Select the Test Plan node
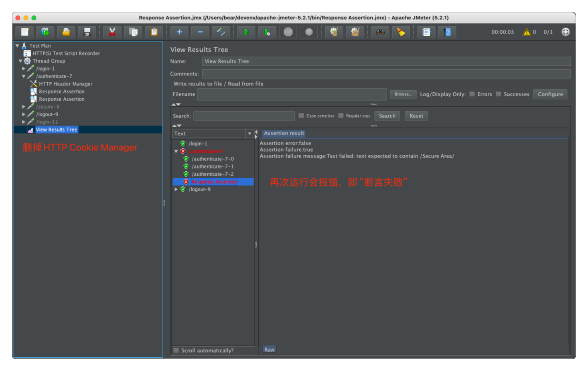Viewport: 588px width, 371px height. (40, 46)
